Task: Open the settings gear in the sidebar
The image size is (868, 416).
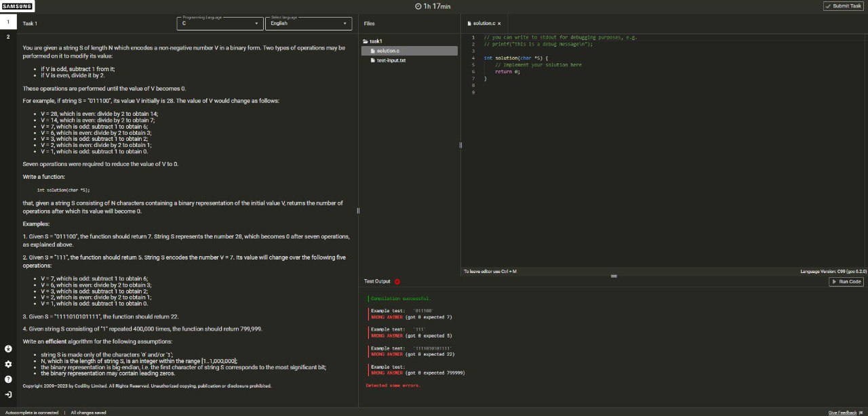Action: pos(8,364)
